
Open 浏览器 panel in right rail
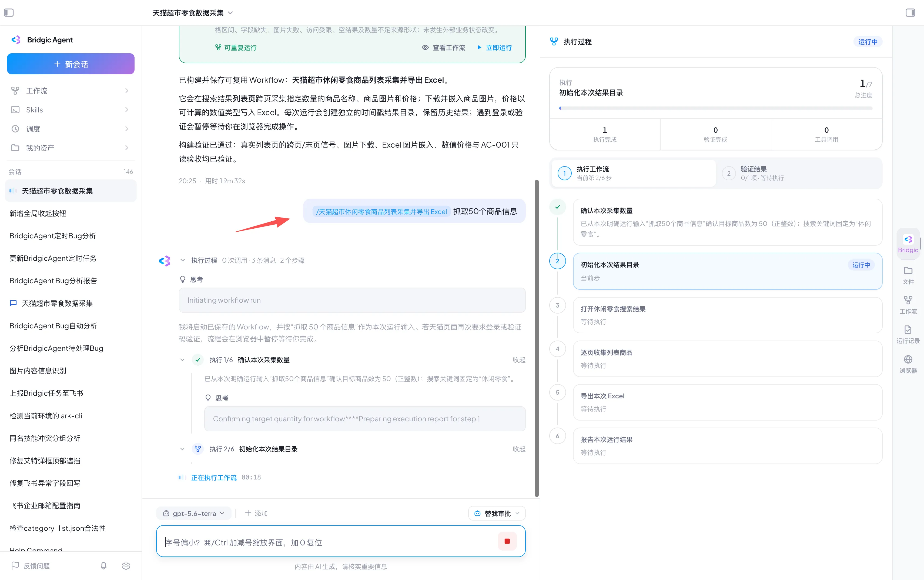tap(908, 364)
